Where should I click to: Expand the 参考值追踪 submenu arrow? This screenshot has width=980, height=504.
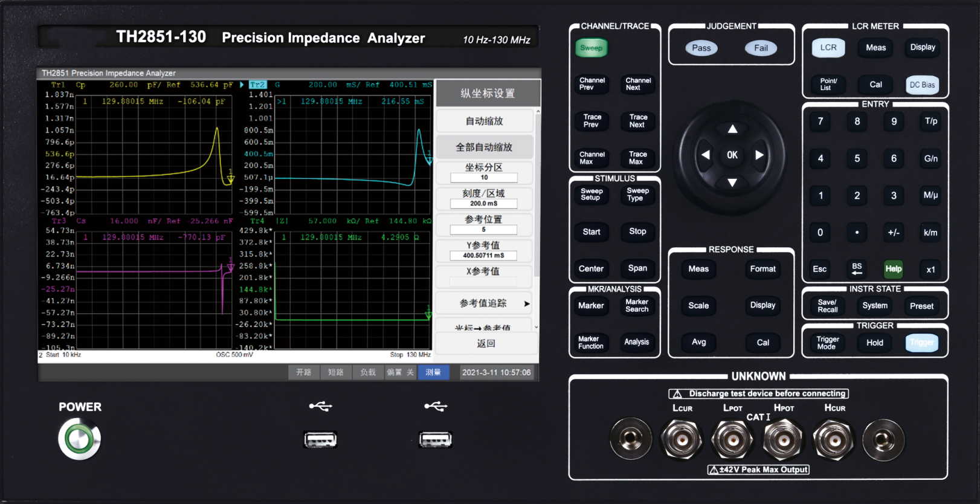526,303
